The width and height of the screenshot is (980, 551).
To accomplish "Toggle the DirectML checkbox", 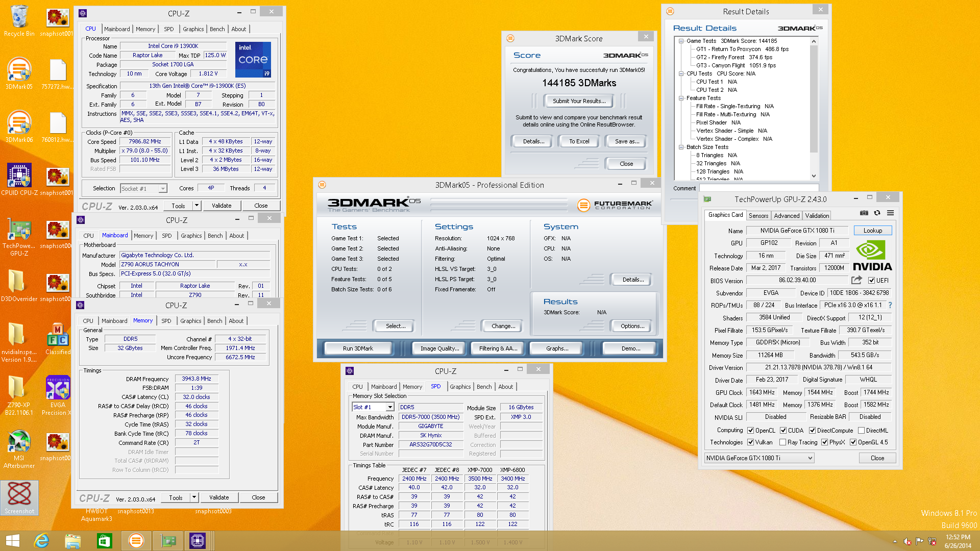I will pyautogui.click(x=862, y=431).
